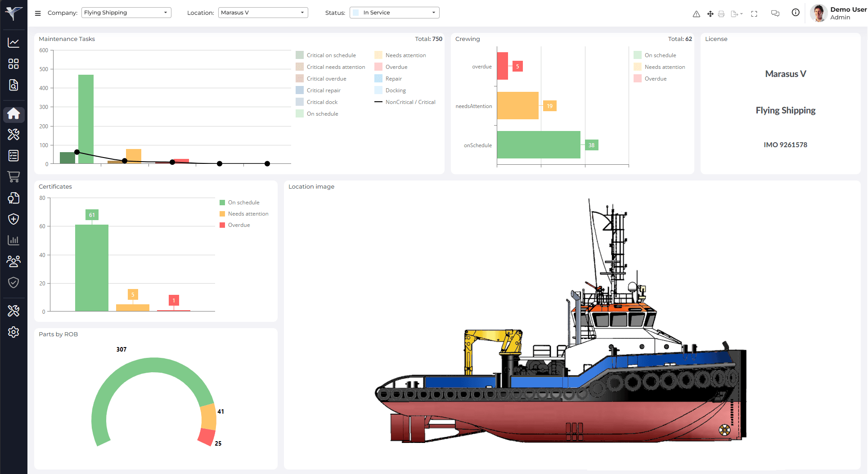The height and width of the screenshot is (474, 868).
Task: Click the tall green maintenance bar
Action: click(x=86, y=119)
